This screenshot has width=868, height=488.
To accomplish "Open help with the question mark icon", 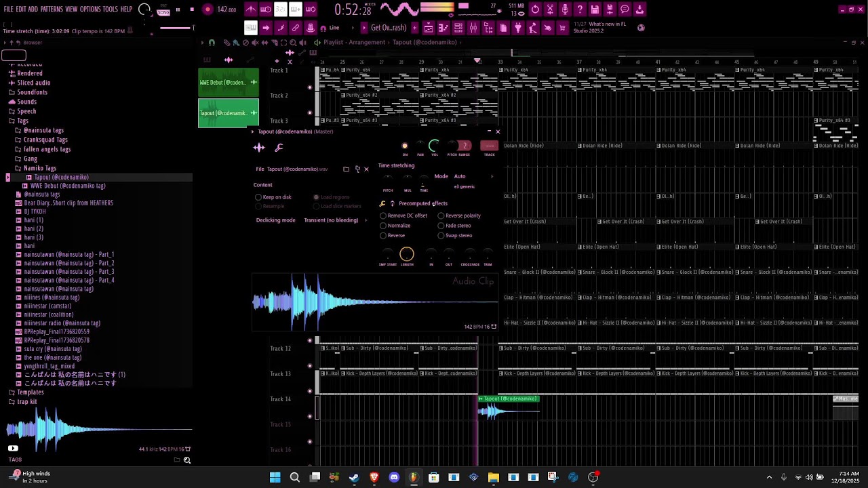I will [580, 9].
